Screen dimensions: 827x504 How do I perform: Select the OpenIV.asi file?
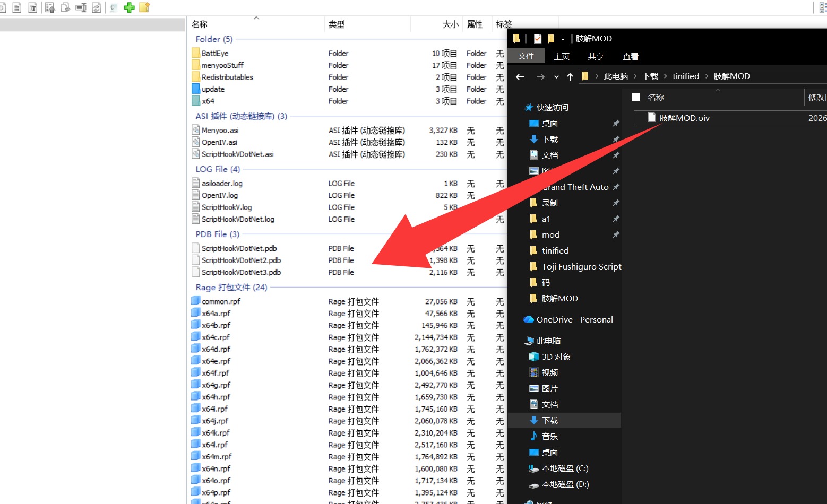tap(219, 142)
